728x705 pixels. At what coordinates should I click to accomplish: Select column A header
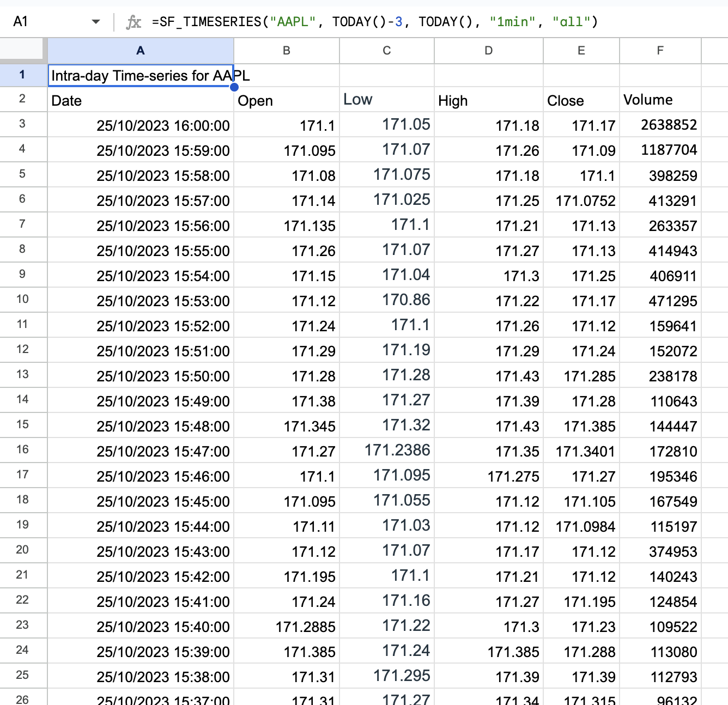point(141,50)
